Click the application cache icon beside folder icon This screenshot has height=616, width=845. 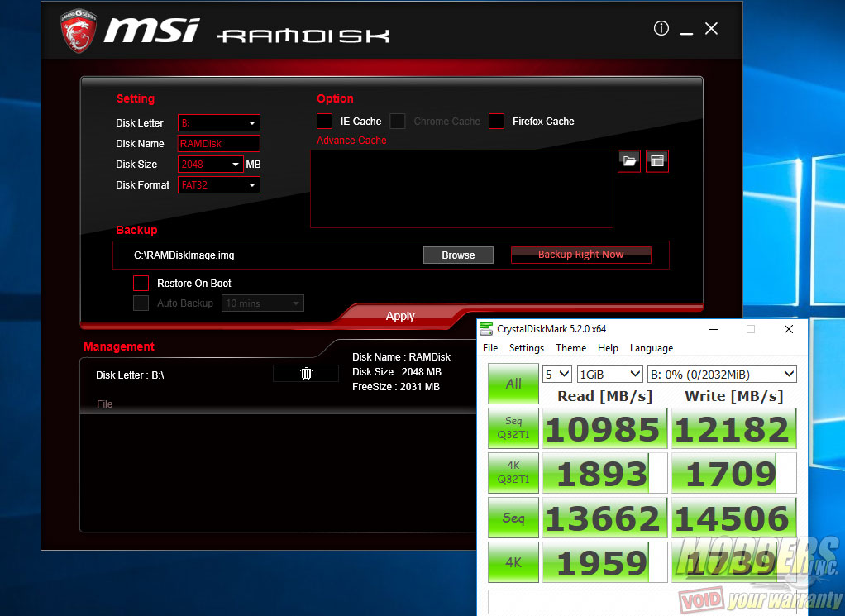click(x=656, y=161)
